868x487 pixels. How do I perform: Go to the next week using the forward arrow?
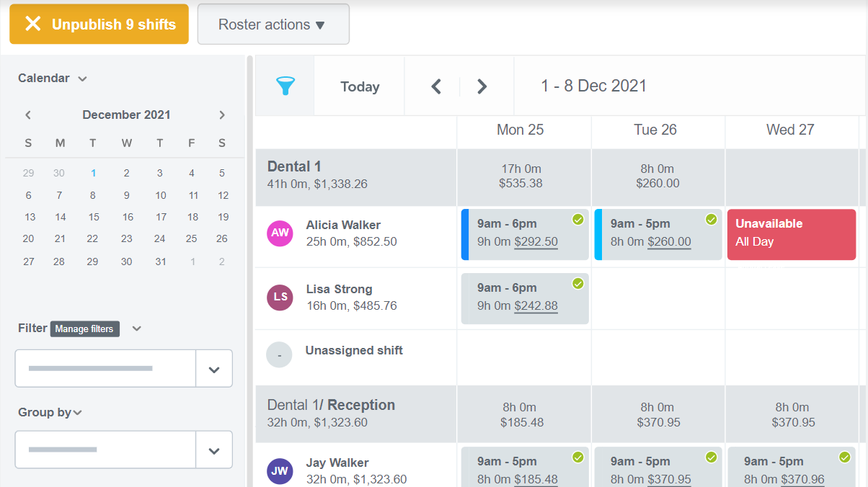(x=481, y=86)
